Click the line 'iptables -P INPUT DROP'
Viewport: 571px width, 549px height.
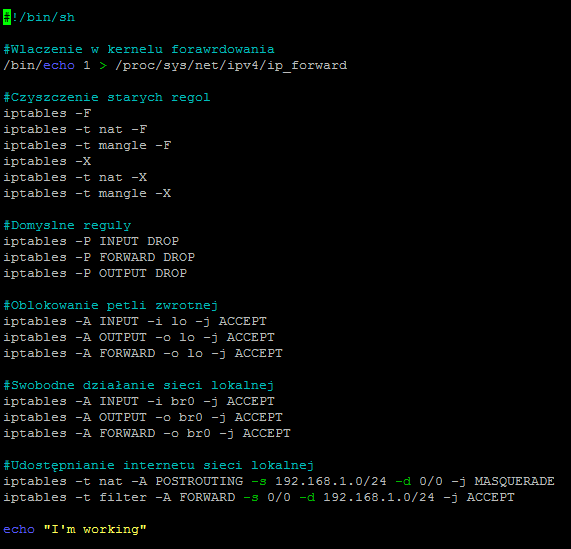coord(91,241)
